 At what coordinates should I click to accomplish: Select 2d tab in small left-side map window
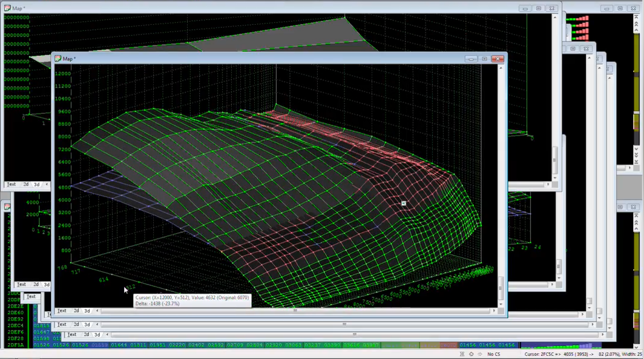click(36, 285)
